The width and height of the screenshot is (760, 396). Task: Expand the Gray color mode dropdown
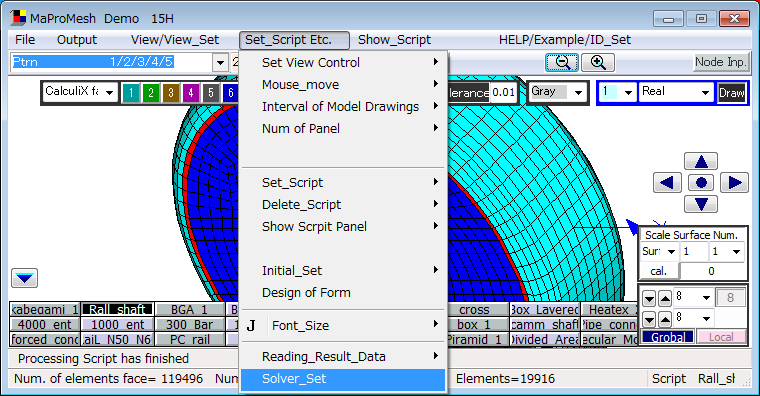click(x=578, y=92)
